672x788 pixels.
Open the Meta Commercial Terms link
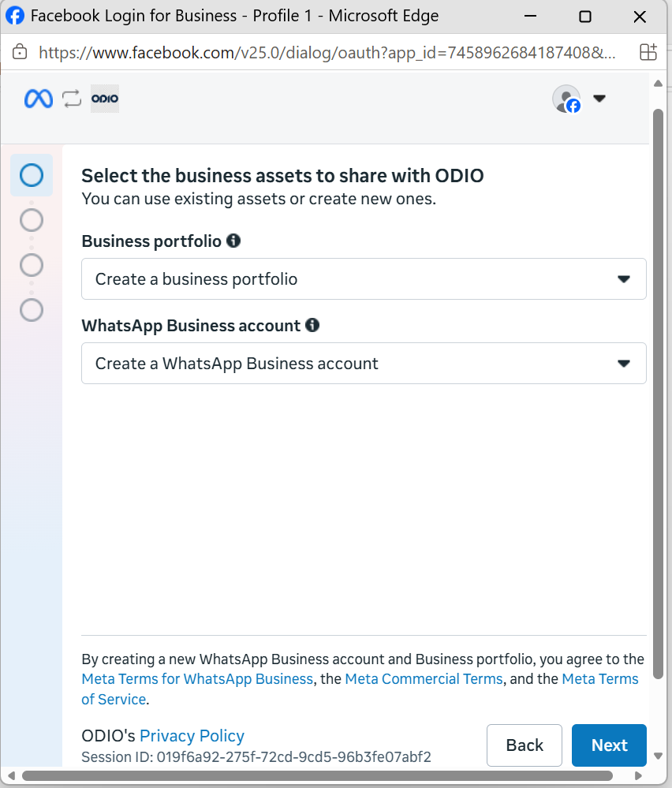pyautogui.click(x=424, y=679)
